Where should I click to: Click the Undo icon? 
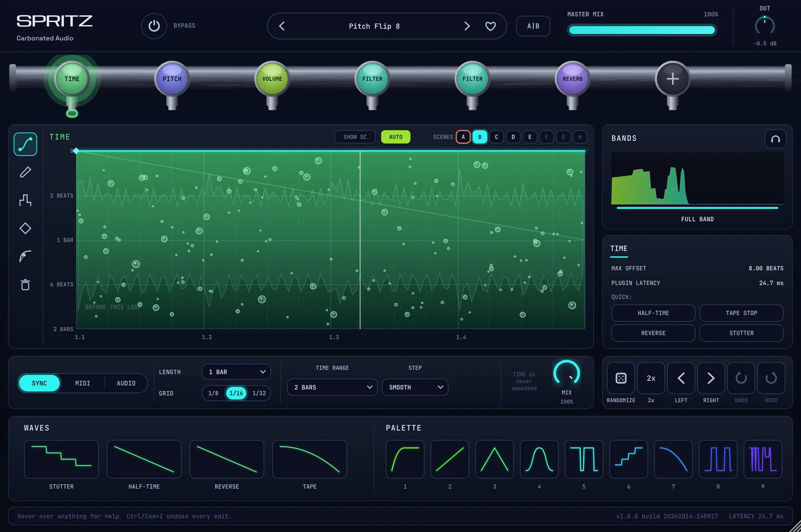point(741,378)
